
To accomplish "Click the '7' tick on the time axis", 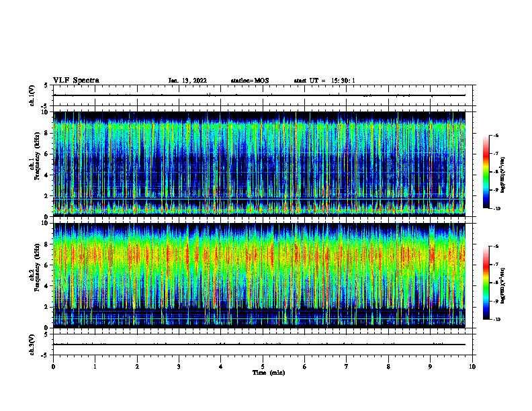I will coord(347,367).
